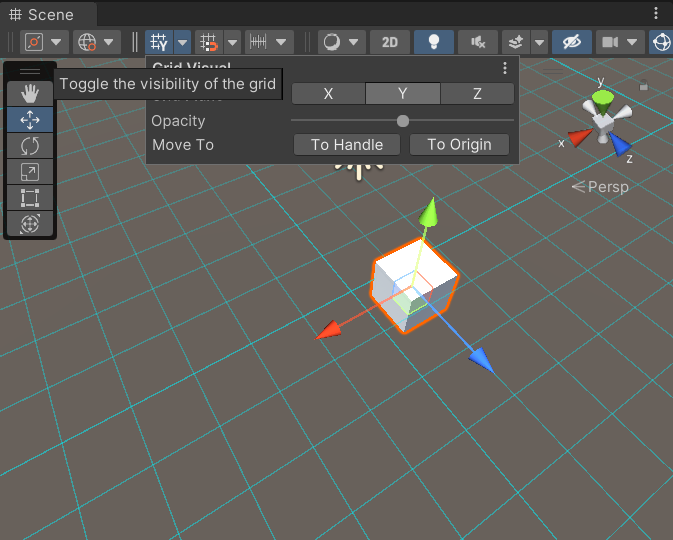
Task: Click the grid Opacity slider handle
Action: click(x=403, y=121)
